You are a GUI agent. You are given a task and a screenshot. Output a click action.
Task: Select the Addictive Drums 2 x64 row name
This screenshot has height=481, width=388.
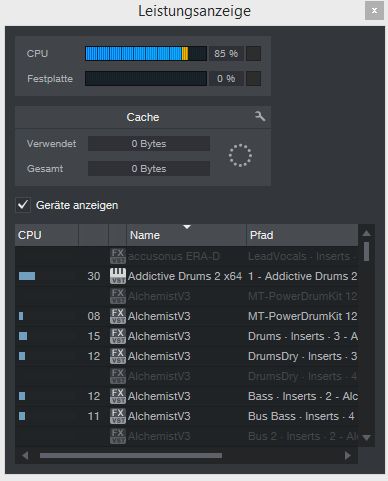pyautogui.click(x=185, y=276)
